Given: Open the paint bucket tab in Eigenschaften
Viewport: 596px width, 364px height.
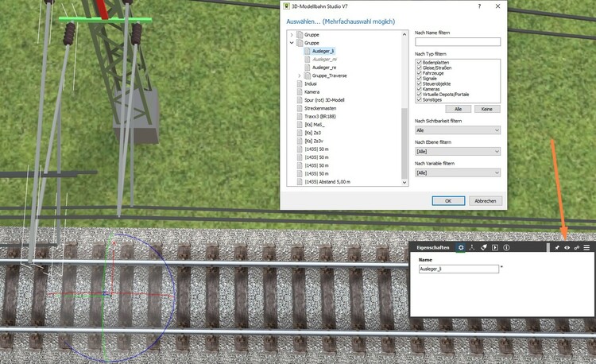Looking at the screenshot, I should (483, 247).
